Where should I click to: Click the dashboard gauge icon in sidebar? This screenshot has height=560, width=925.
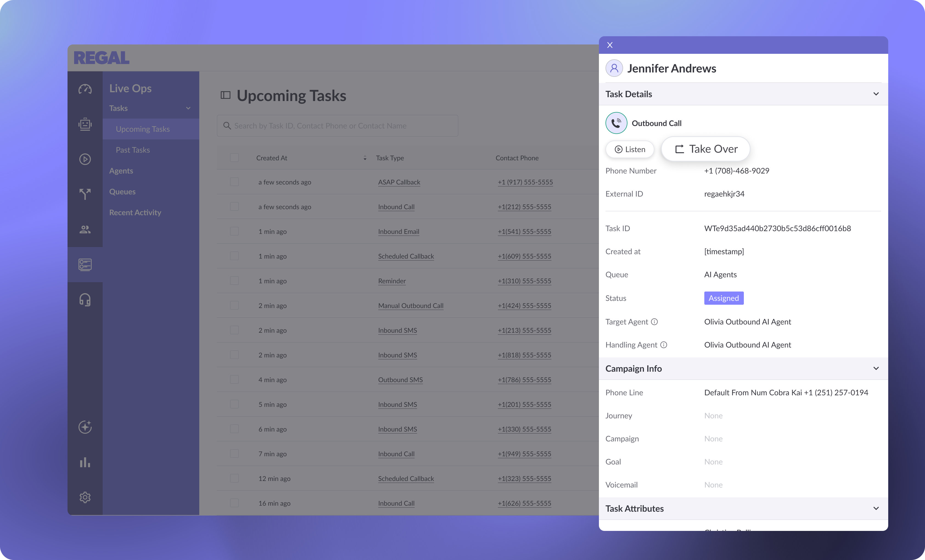coord(85,89)
